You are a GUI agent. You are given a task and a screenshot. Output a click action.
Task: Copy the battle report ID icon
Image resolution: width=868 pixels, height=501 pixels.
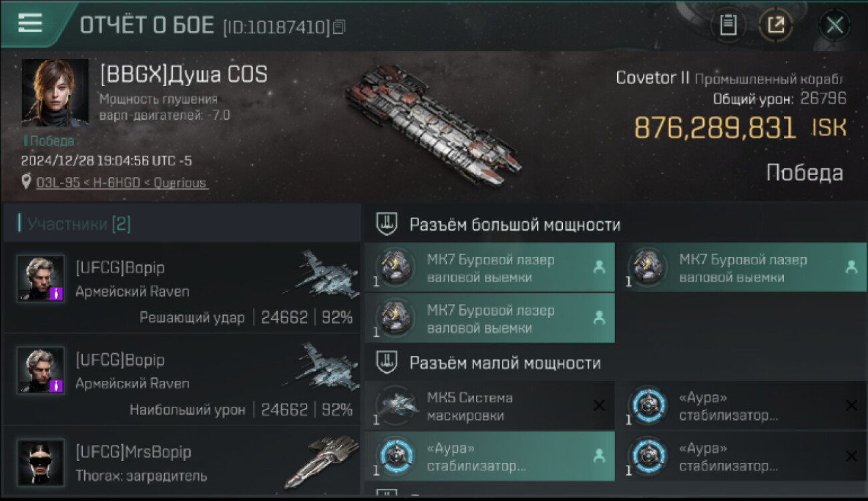339,27
